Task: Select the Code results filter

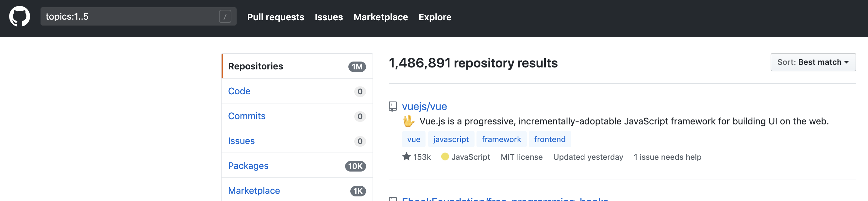Action: coord(239,91)
